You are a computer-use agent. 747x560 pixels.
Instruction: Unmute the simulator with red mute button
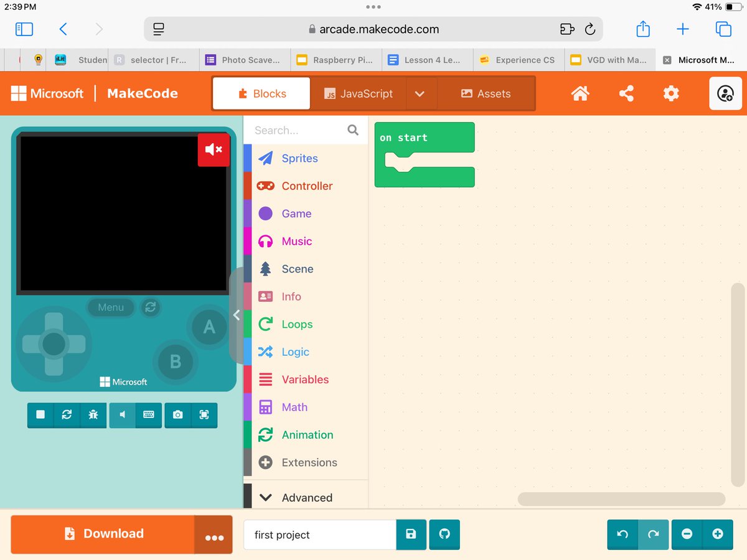pos(214,149)
